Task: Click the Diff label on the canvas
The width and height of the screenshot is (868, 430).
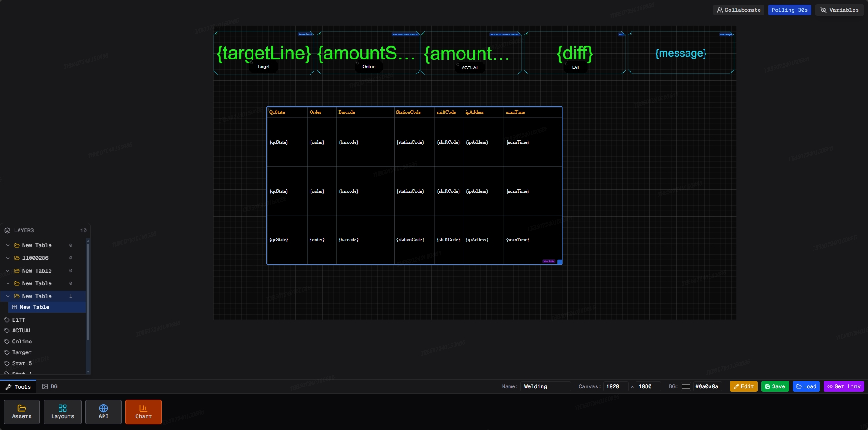Action: point(576,68)
